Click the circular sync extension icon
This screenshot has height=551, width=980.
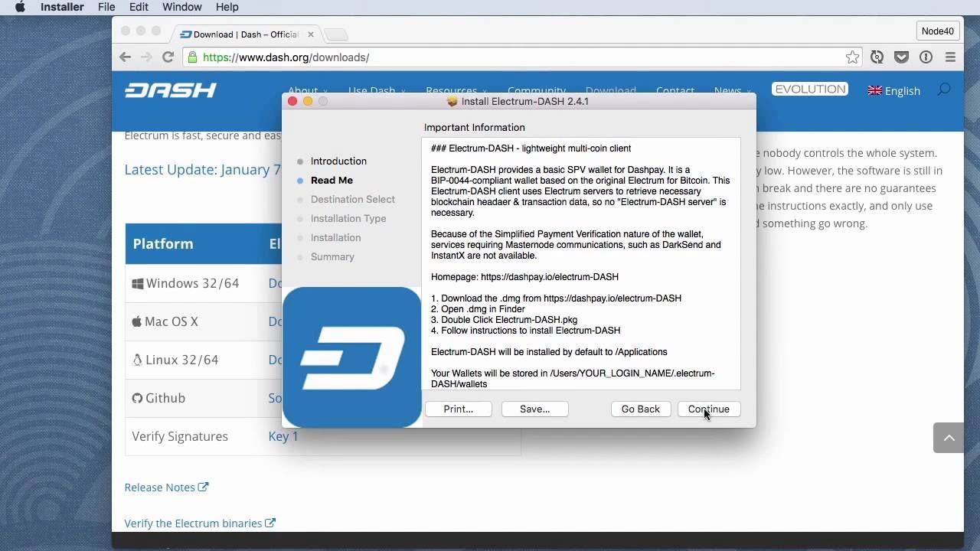tap(877, 57)
